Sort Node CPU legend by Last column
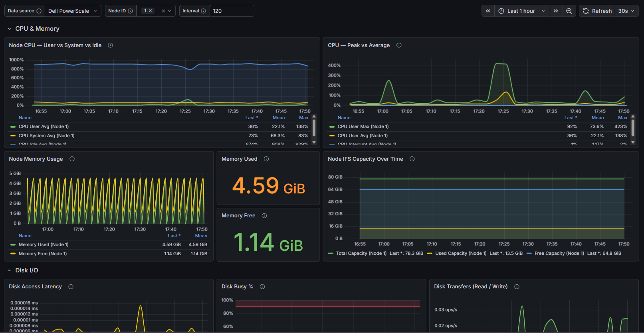 252,118
